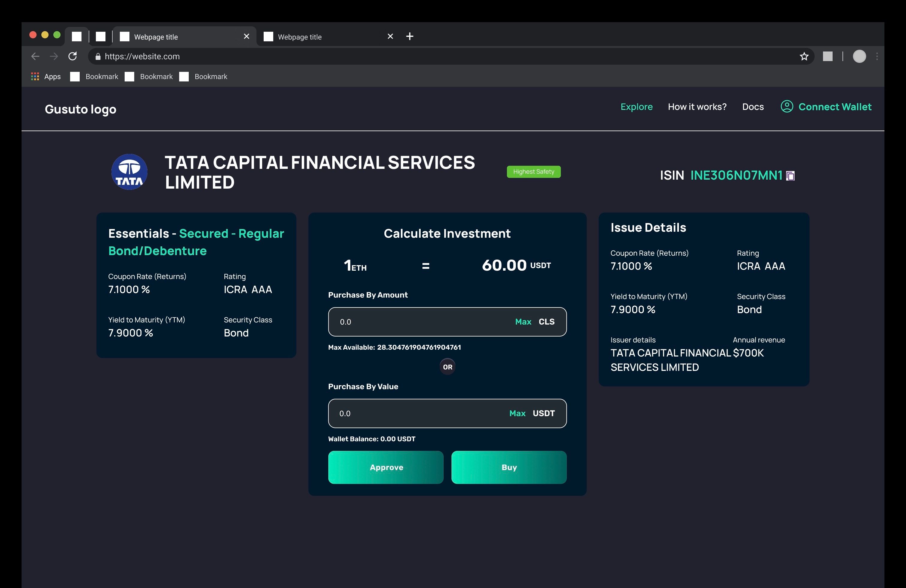Viewport: 906px width, 588px height.
Task: Click Max in the Purchase By Amount field
Action: [x=523, y=322]
